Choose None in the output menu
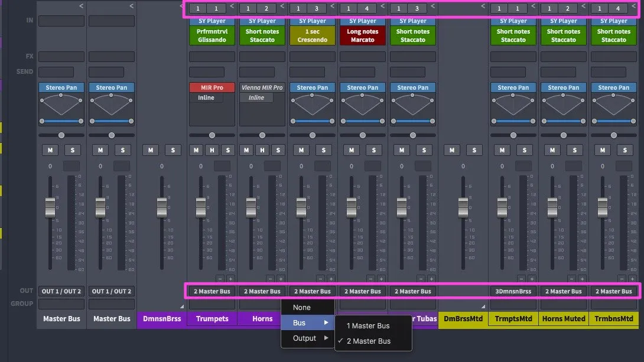The width and height of the screenshot is (644, 362). pyautogui.click(x=308, y=308)
